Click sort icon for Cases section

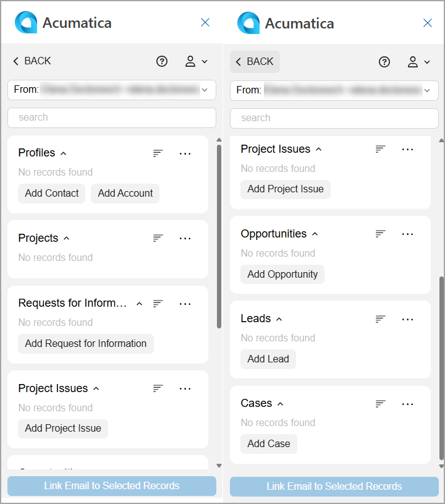tap(381, 404)
